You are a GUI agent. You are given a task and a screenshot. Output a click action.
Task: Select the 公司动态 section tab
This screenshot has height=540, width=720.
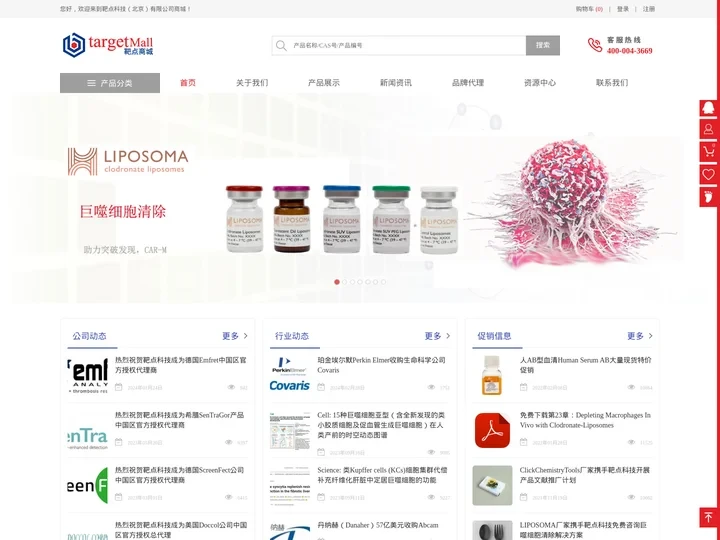[90, 336]
